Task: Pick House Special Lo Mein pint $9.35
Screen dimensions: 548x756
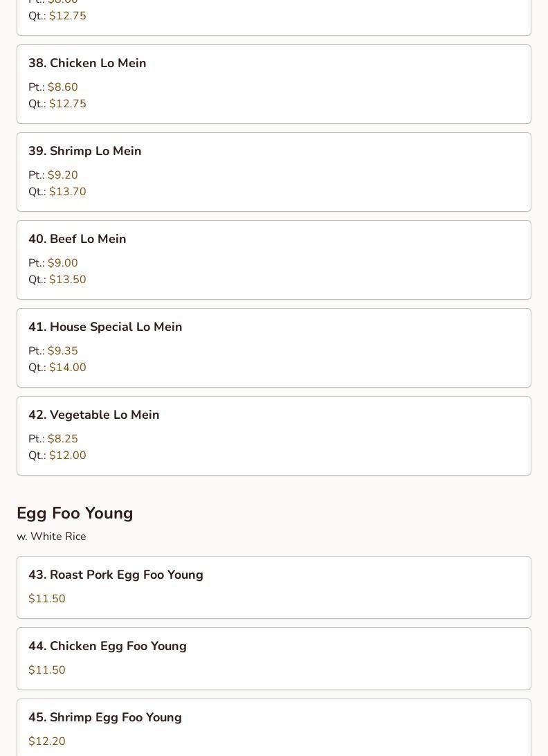Action: (x=62, y=351)
